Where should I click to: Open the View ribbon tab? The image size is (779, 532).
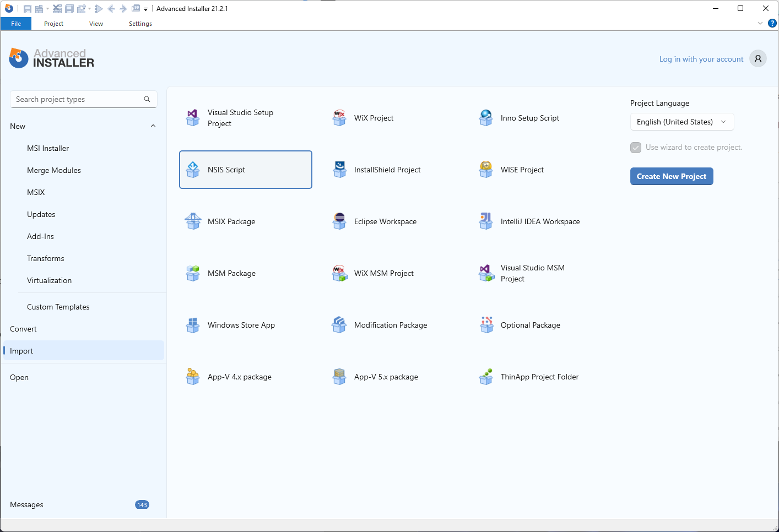pos(96,24)
